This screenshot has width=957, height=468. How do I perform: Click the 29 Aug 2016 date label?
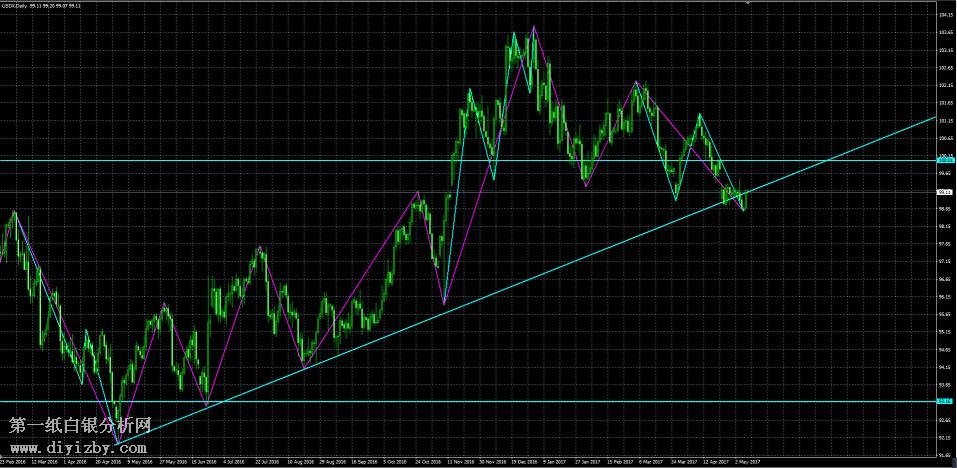331,462
